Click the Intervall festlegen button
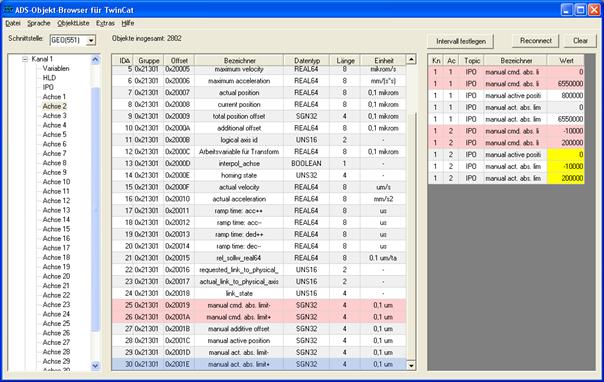 coord(461,41)
